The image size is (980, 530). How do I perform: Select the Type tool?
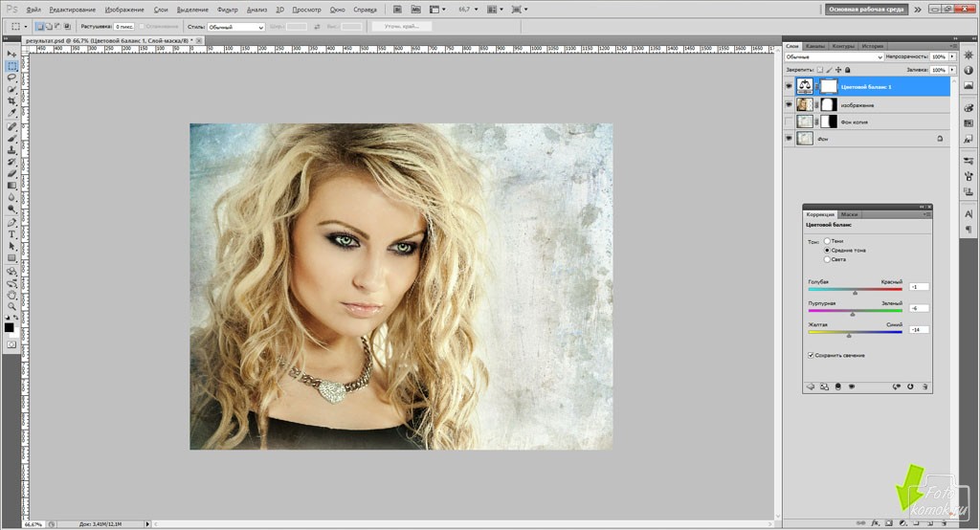(11, 233)
